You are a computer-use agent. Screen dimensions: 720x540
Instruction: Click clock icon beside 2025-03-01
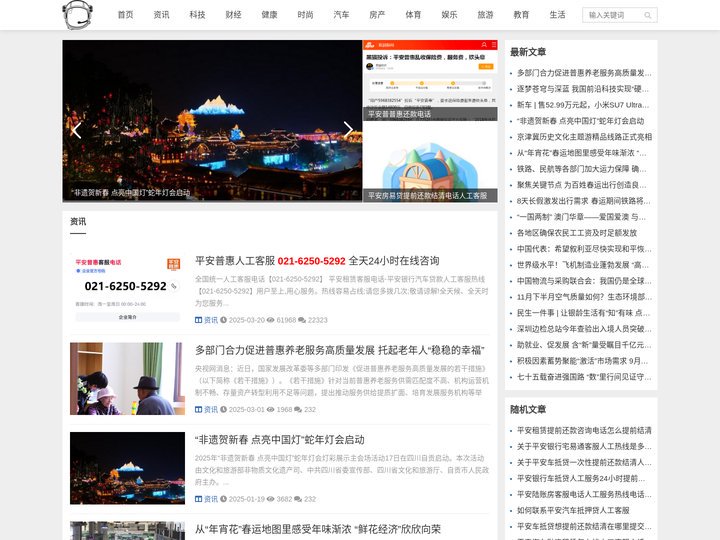[x=223, y=409]
